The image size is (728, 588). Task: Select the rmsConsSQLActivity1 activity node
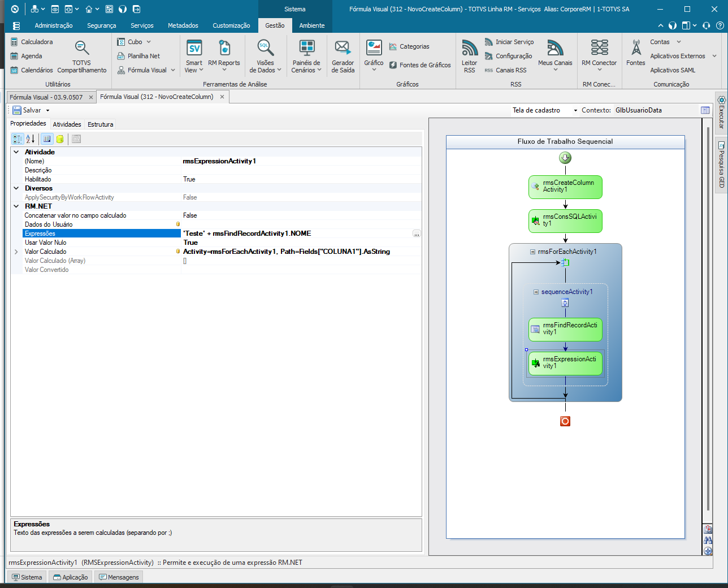pos(565,220)
